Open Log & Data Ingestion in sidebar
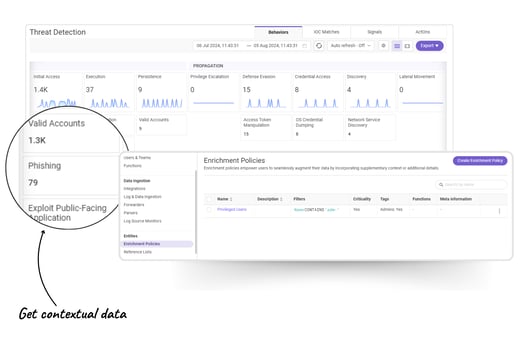Image resolution: width=525 pixels, height=362 pixels. tap(143, 197)
